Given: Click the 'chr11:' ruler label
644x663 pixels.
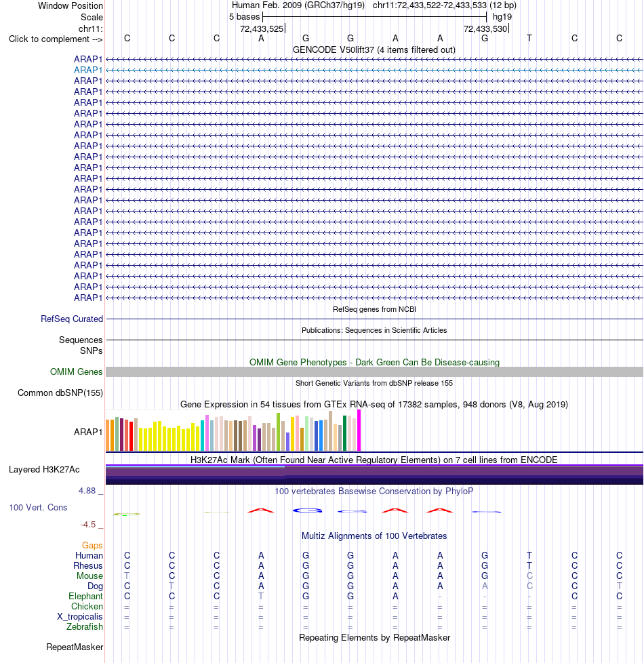Looking at the screenshot, I should click(90, 28).
